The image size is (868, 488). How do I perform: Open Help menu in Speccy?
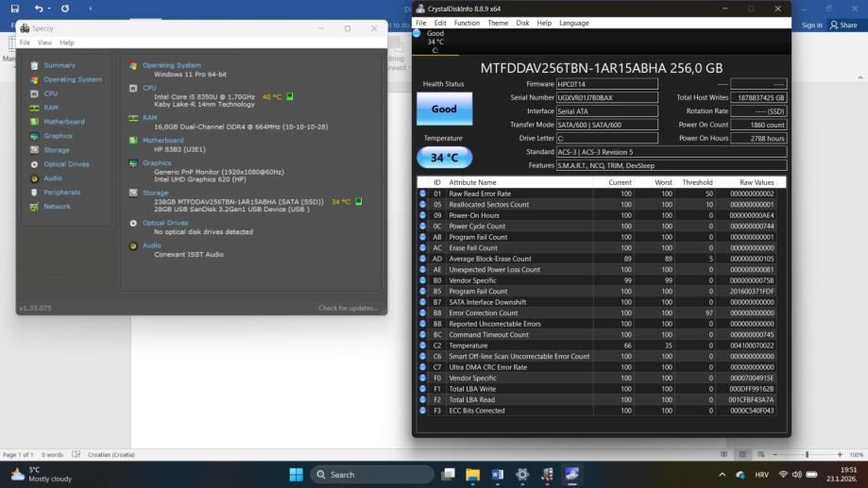66,42
